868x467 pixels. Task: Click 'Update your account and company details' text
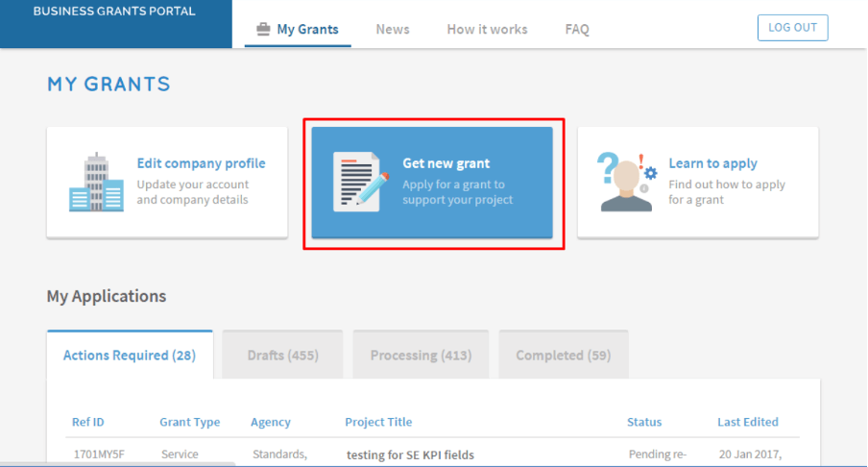click(193, 191)
